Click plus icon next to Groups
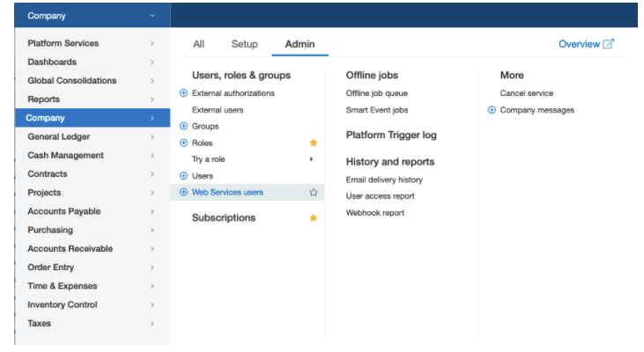 183,127
